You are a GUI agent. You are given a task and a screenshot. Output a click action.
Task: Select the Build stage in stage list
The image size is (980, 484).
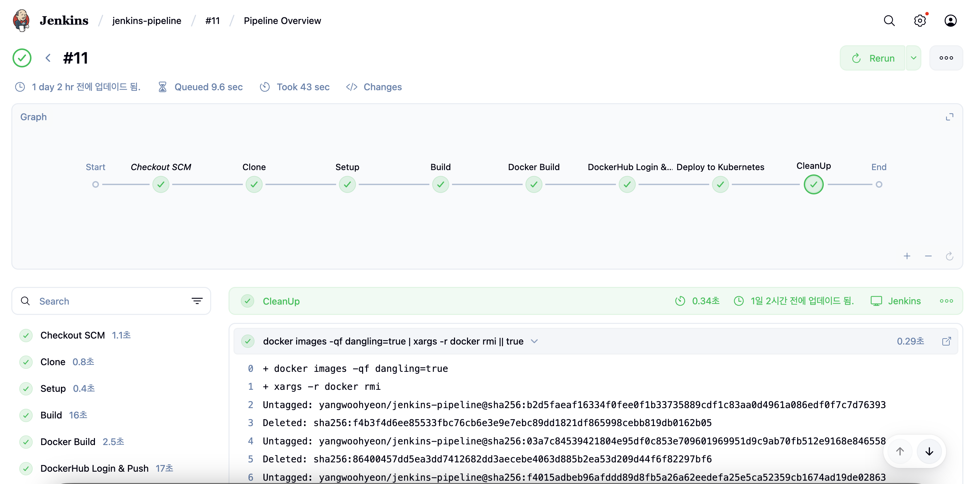(51, 415)
